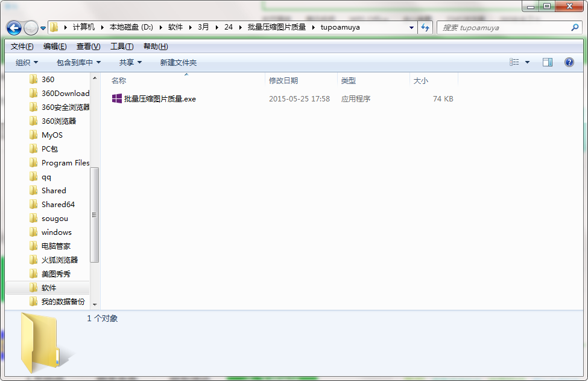
Task: Click the Forward navigation arrow
Action: [31, 28]
